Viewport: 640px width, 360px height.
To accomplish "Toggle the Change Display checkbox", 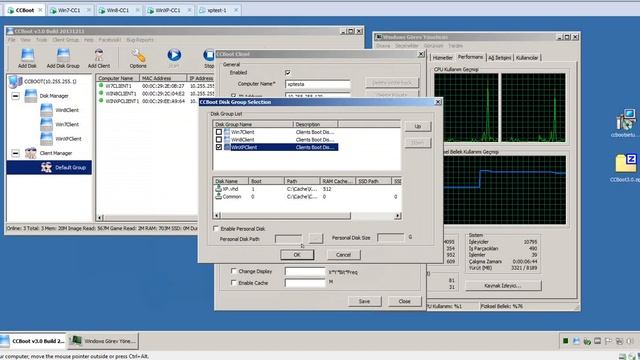I will tap(233, 271).
